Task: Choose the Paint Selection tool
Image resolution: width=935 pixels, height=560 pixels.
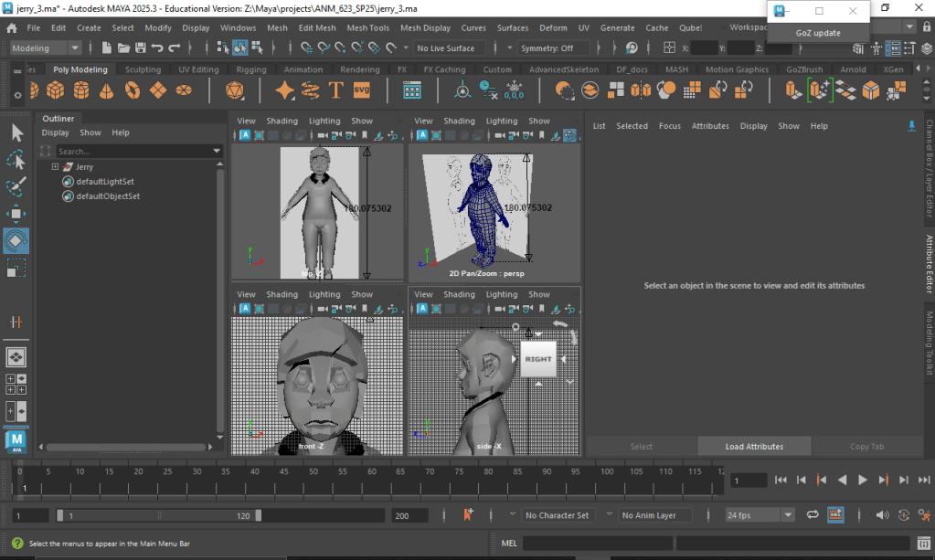Action: (x=16, y=186)
